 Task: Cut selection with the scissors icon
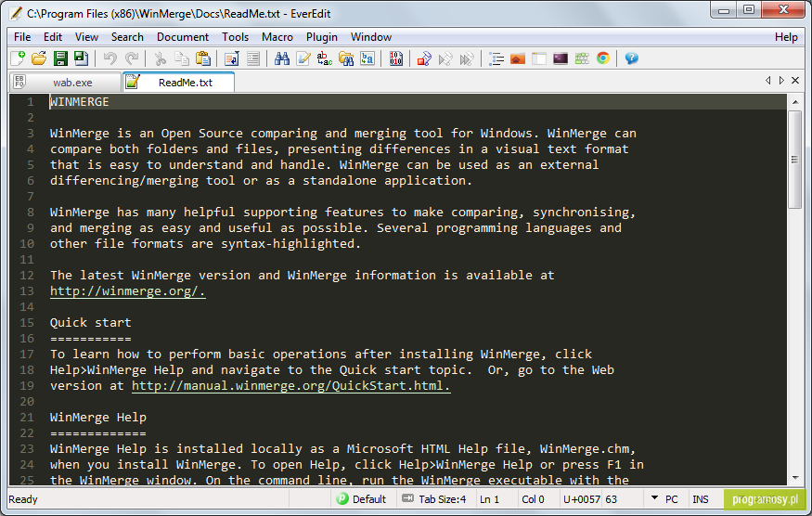160,58
